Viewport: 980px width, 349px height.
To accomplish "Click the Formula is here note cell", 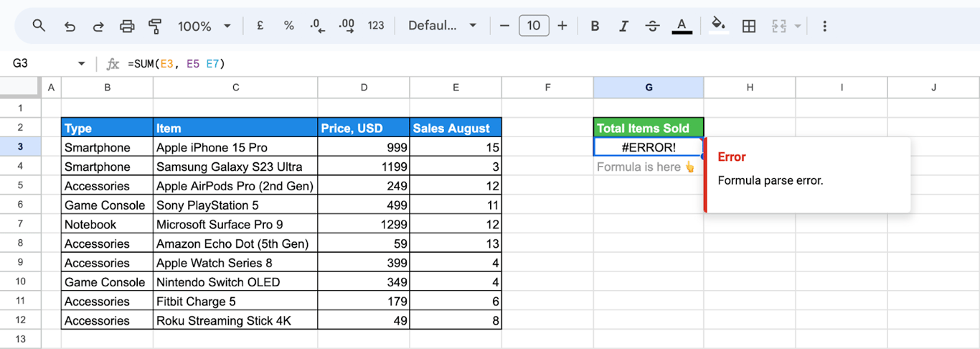I will (649, 167).
